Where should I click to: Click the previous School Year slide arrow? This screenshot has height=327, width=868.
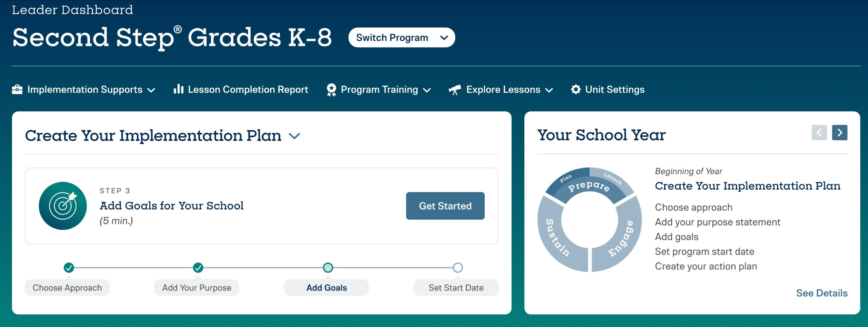819,132
